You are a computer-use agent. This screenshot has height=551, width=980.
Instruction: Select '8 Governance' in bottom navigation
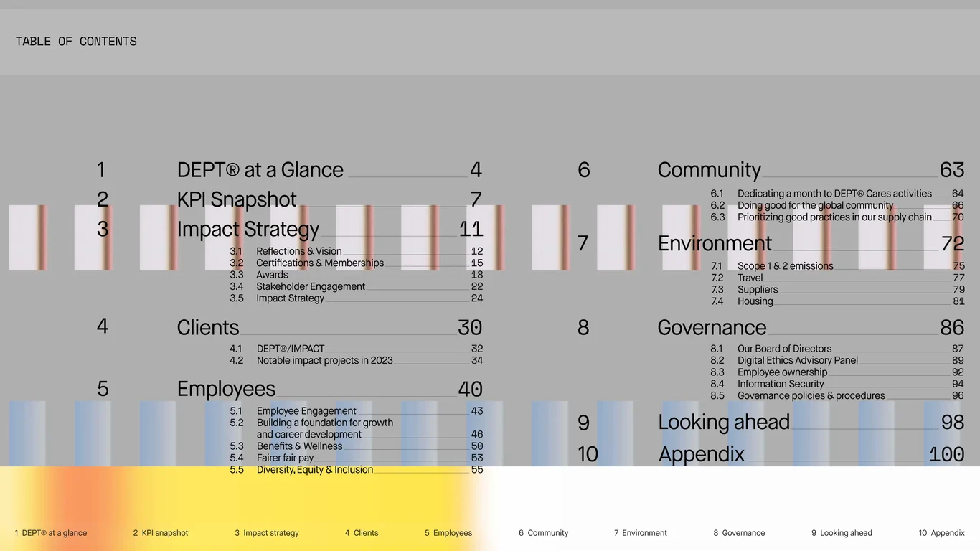pyautogui.click(x=739, y=533)
